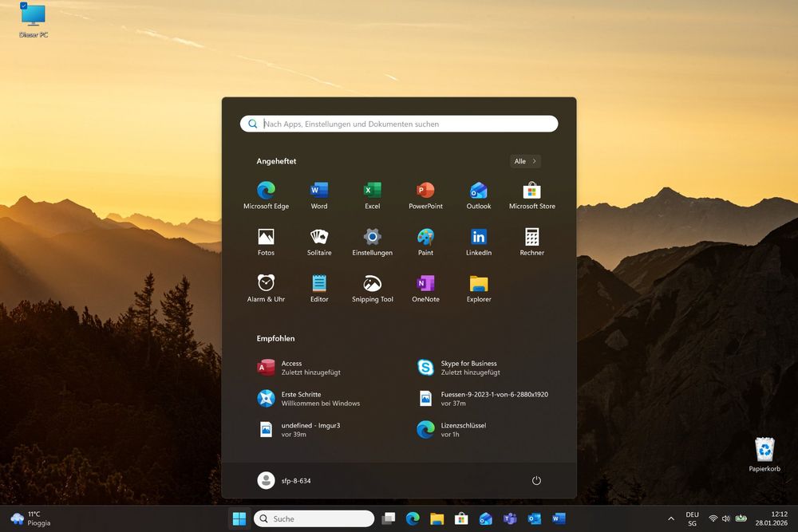Viewport: 798px width, 532px height.
Task: Open the power options in the Start menu
Action: coord(536,480)
